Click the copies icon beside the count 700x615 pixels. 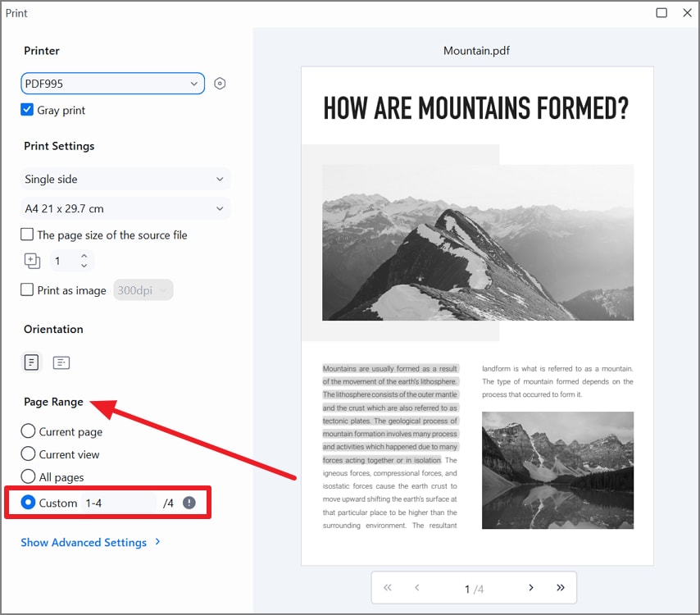32,261
